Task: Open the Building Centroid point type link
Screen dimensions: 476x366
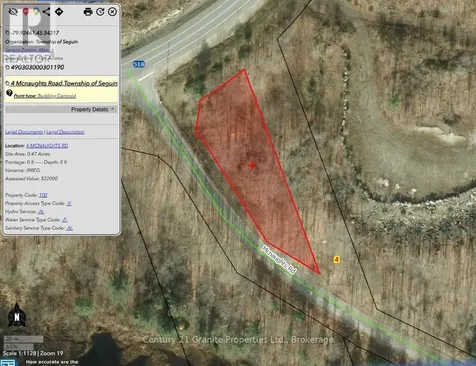Action: point(57,96)
